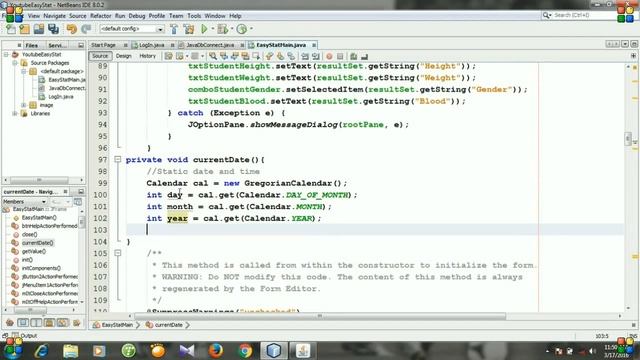The image size is (640, 360).
Task: Click the Comment editor toolbar icon
Action: coord(353,56)
